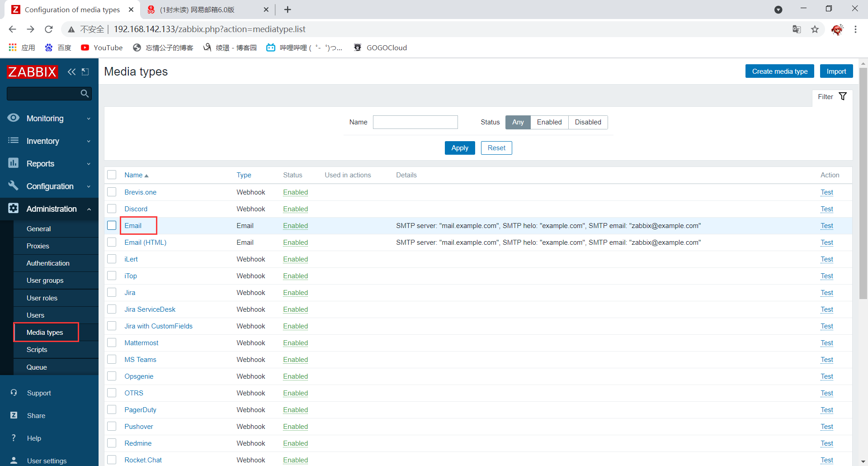
Task: Open Chrome tab search dropdown arrow
Action: point(778,10)
